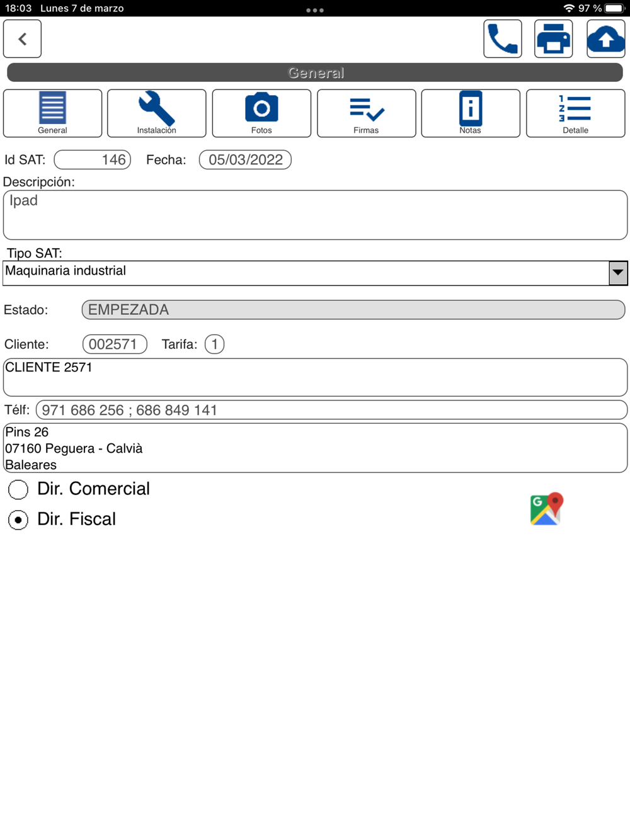The image size is (630, 840).
Task: Click the Descripción text box containing Ipad
Action: 315,215
